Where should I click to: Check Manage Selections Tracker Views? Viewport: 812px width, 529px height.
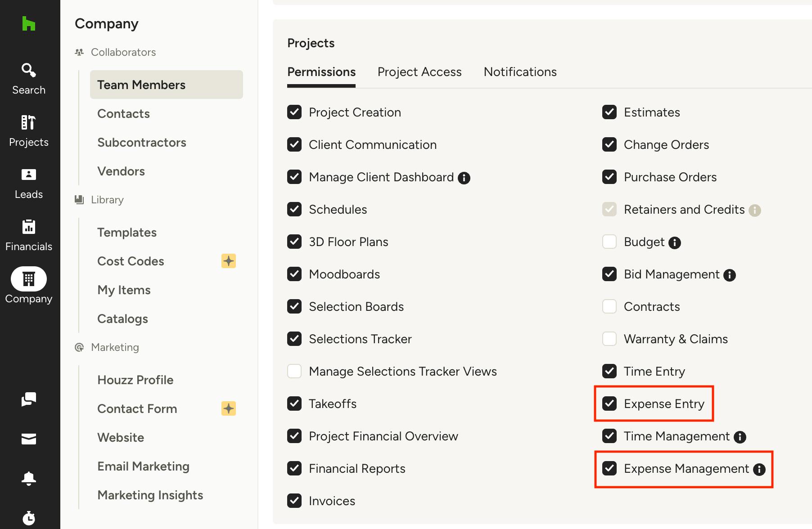(x=294, y=371)
